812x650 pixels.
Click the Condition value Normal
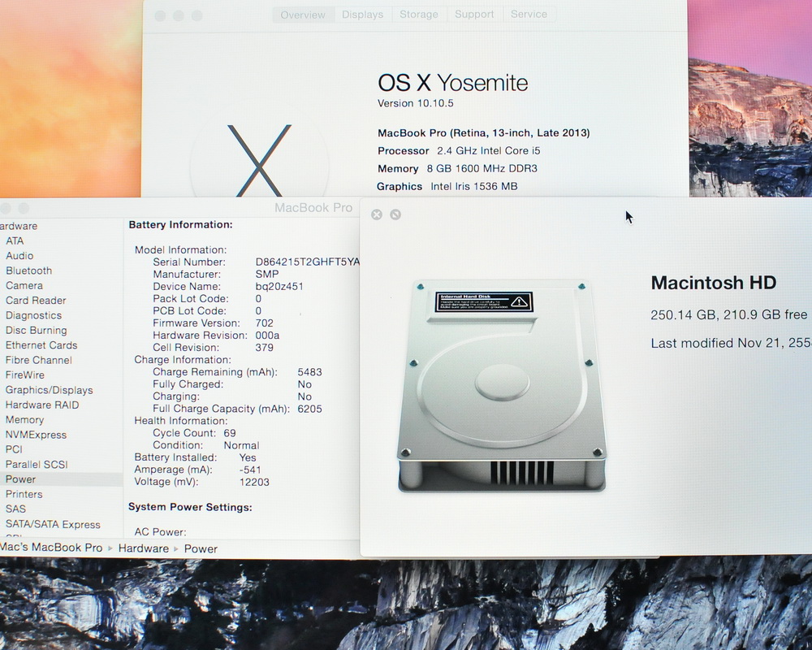tap(241, 445)
